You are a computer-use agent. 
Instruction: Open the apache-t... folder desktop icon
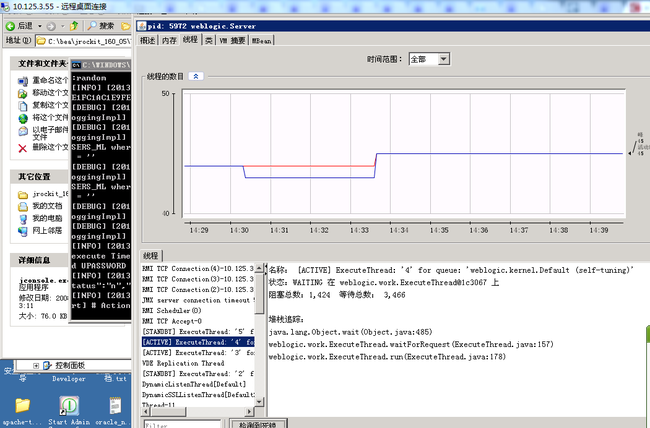tap(22, 405)
